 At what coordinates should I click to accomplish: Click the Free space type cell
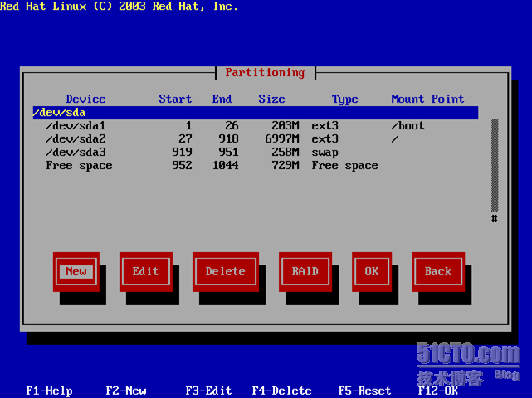344,166
